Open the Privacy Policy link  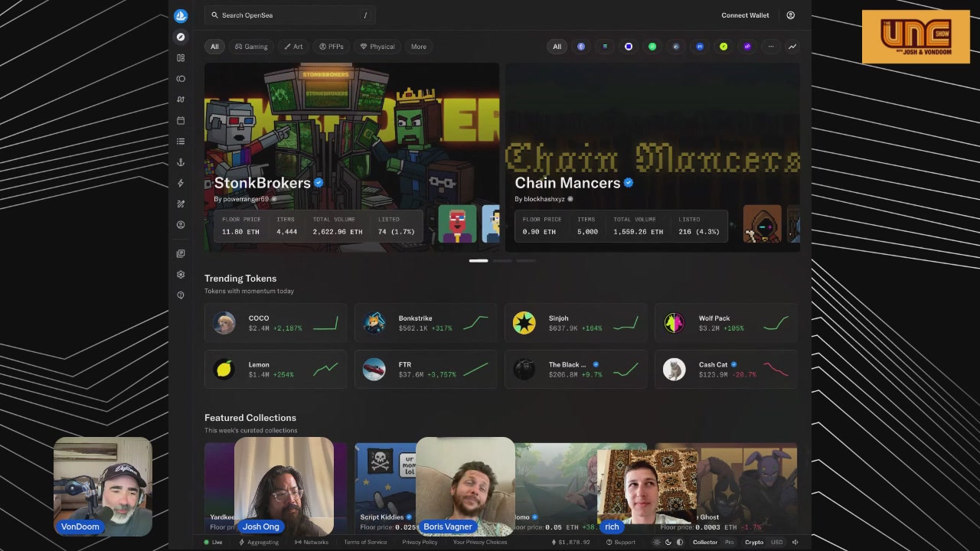click(x=420, y=543)
